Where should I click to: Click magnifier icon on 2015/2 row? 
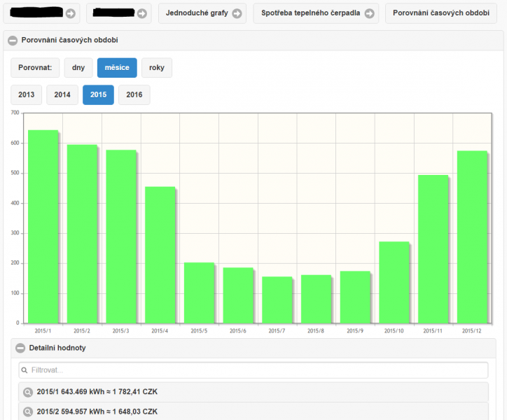[x=28, y=412]
